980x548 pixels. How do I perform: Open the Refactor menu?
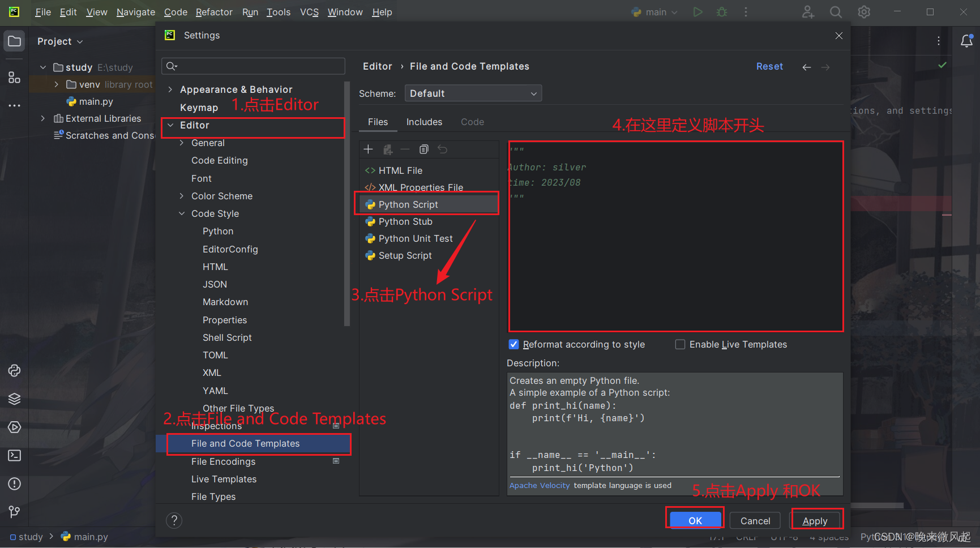[x=214, y=12]
